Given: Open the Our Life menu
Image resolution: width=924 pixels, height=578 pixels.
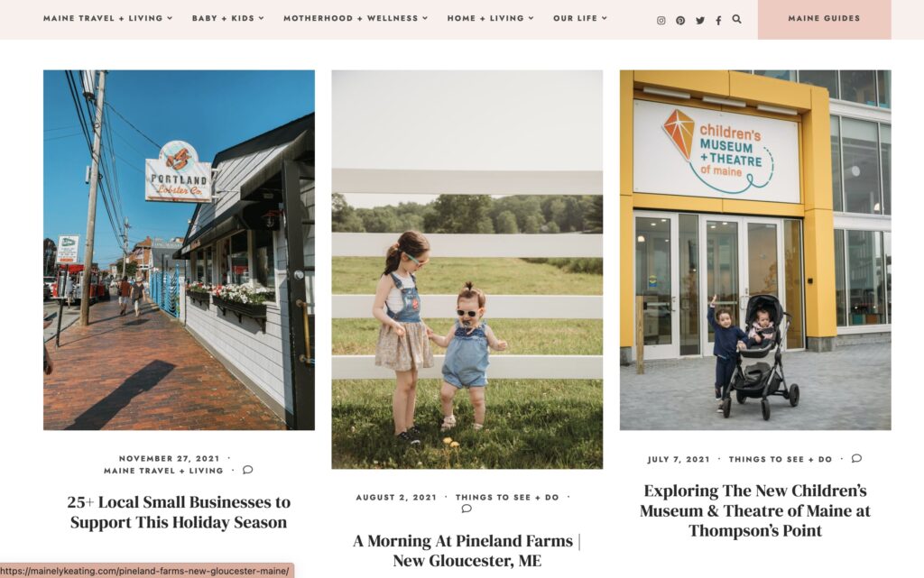Looking at the screenshot, I should click(580, 18).
